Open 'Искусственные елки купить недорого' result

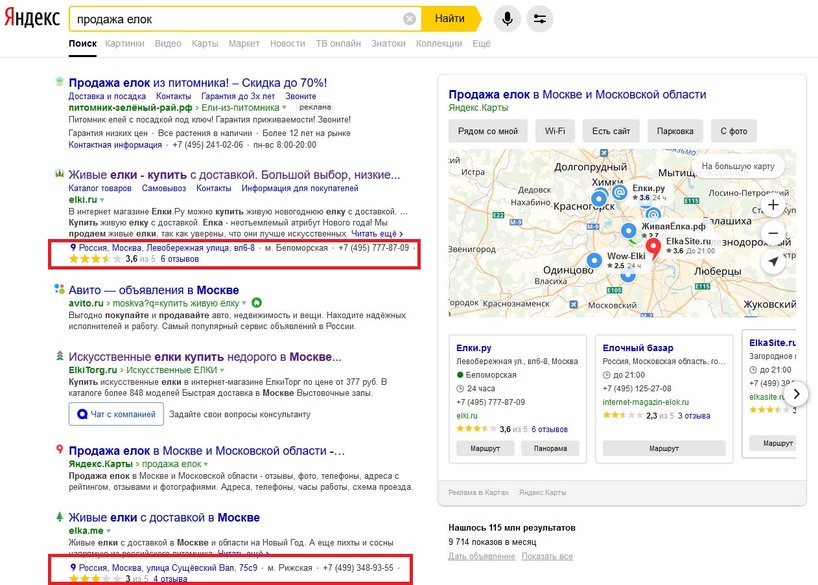tap(205, 357)
